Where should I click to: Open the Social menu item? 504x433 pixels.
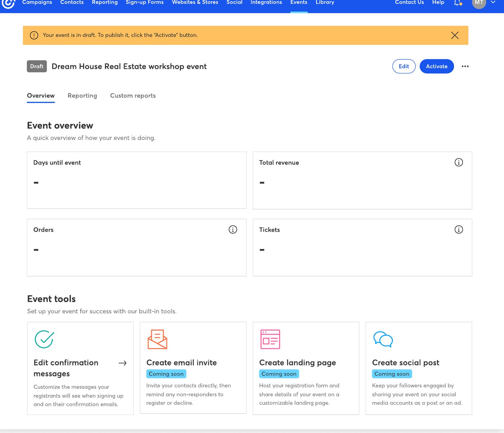click(234, 2)
